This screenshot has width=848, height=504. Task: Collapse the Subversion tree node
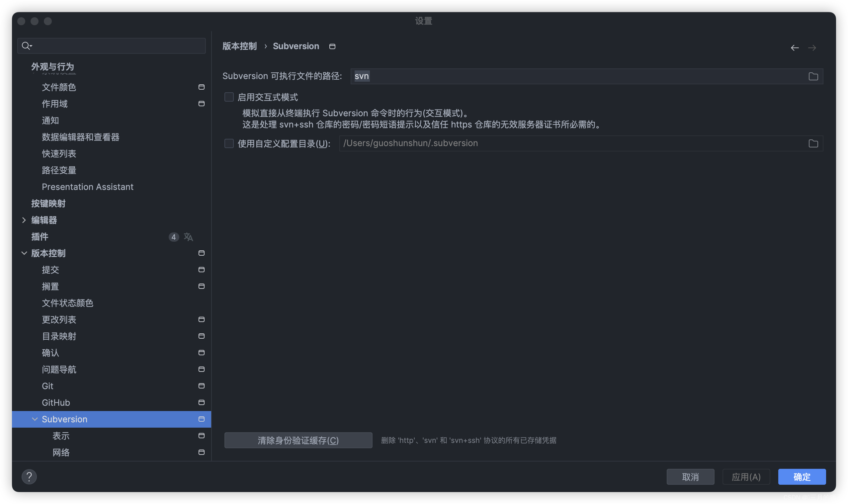34,419
